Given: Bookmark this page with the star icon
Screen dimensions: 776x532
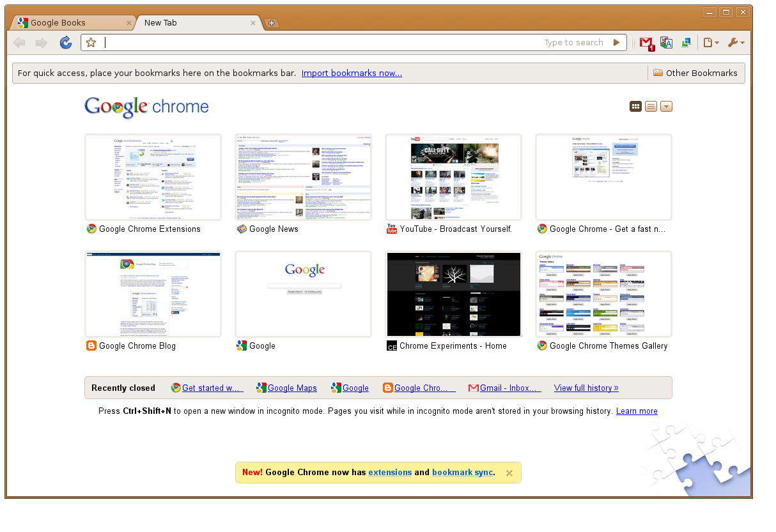Looking at the screenshot, I should point(91,43).
